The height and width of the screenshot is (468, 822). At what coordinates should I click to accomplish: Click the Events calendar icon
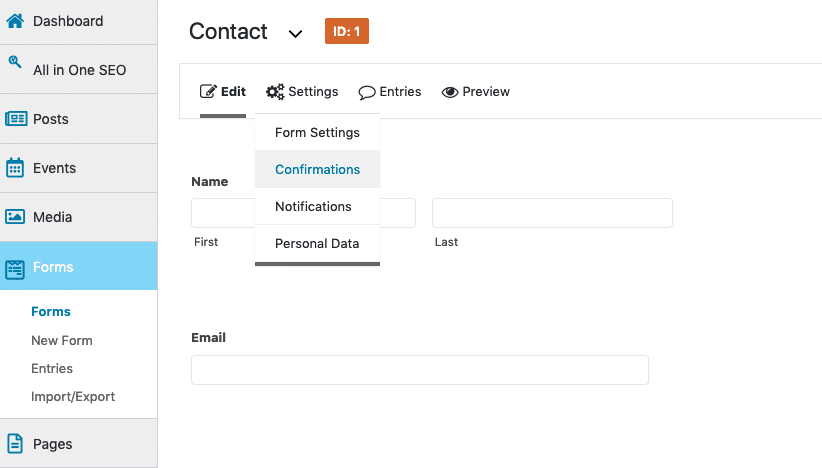(15, 168)
